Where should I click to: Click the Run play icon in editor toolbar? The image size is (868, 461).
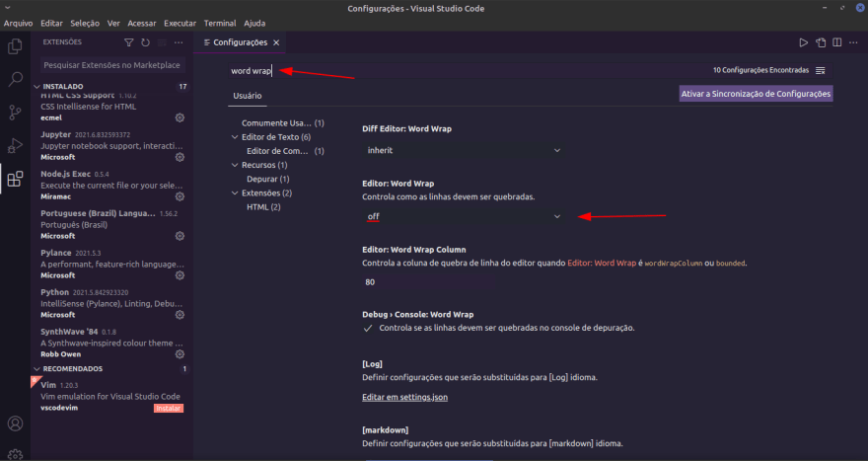click(x=803, y=42)
